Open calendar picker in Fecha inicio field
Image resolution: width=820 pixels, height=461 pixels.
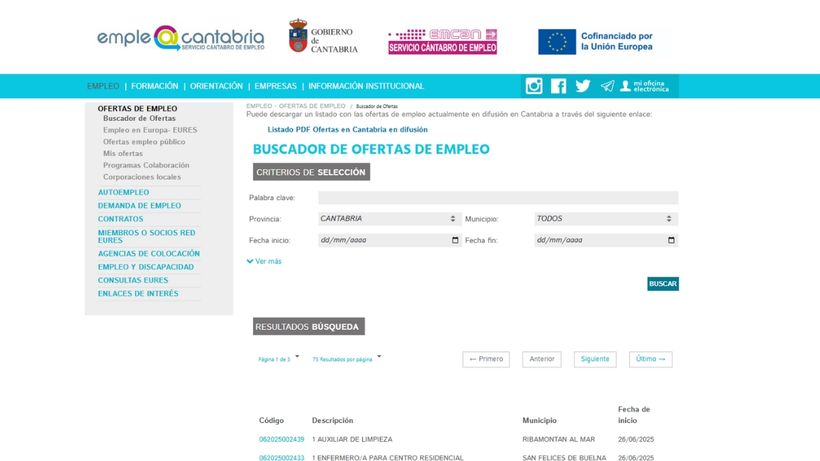pyautogui.click(x=456, y=241)
